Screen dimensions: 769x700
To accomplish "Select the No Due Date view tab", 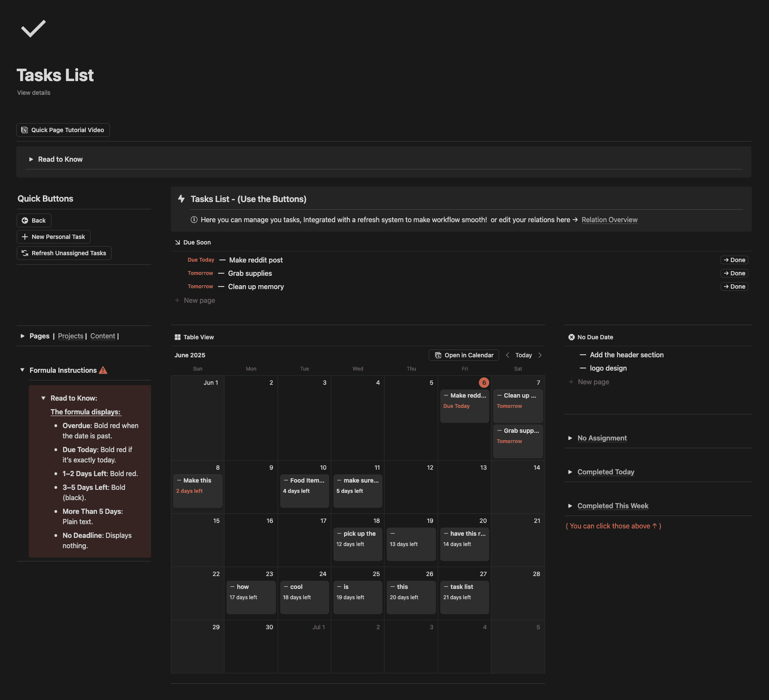I will [590, 337].
